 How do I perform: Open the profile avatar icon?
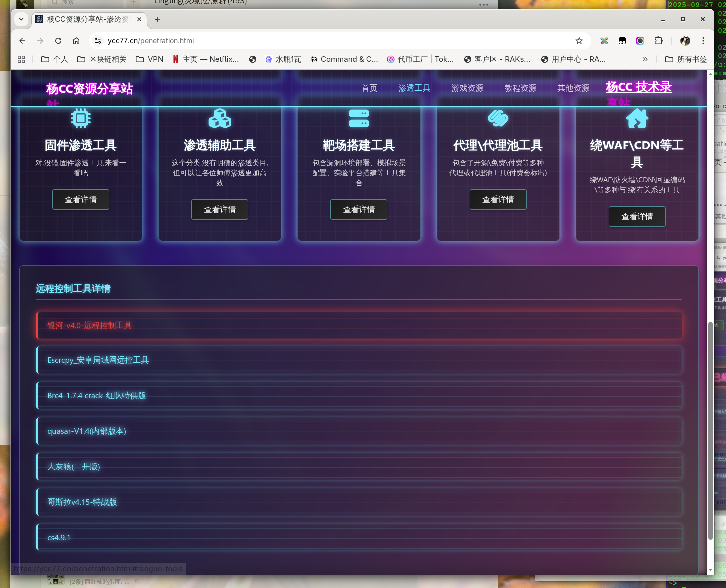tap(685, 41)
